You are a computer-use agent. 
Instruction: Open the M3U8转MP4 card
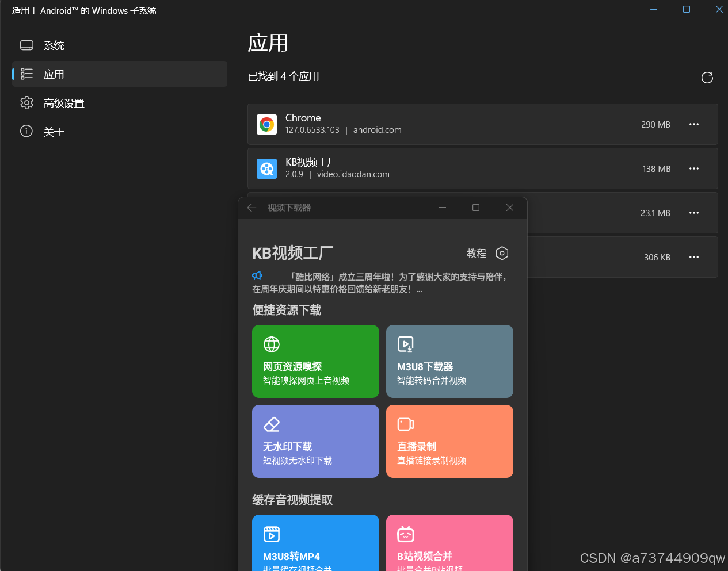(315, 542)
